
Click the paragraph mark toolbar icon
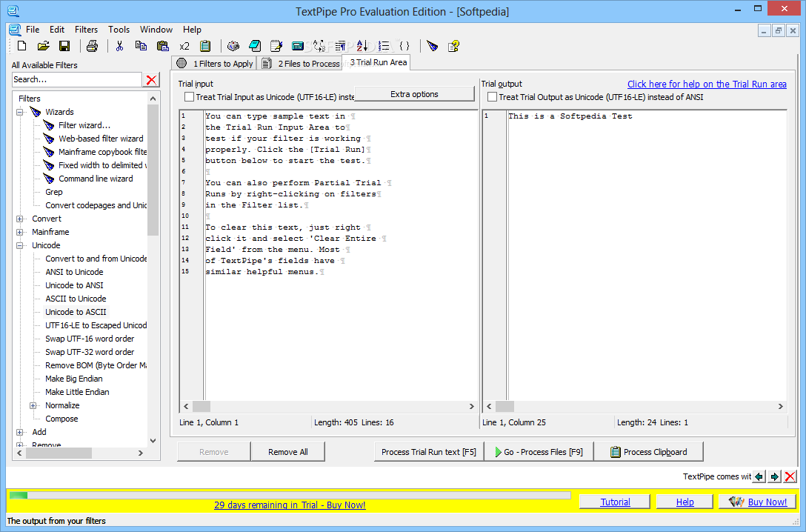[340, 46]
